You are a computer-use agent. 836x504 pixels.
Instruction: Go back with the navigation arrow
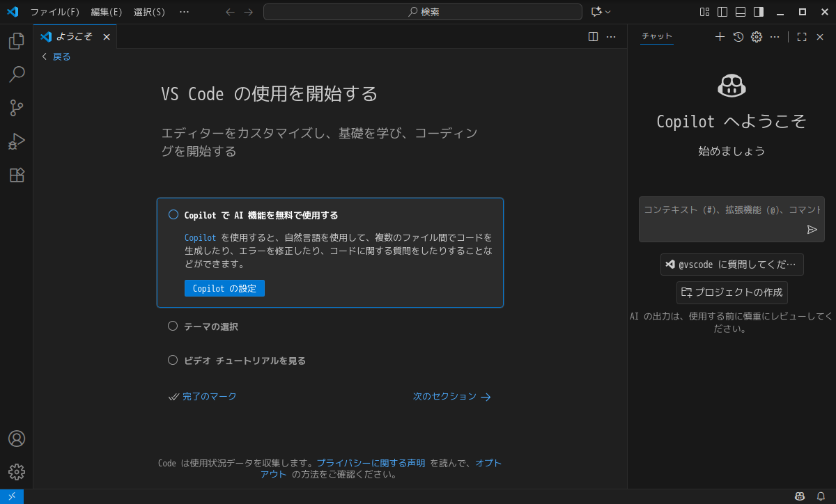tap(231, 12)
